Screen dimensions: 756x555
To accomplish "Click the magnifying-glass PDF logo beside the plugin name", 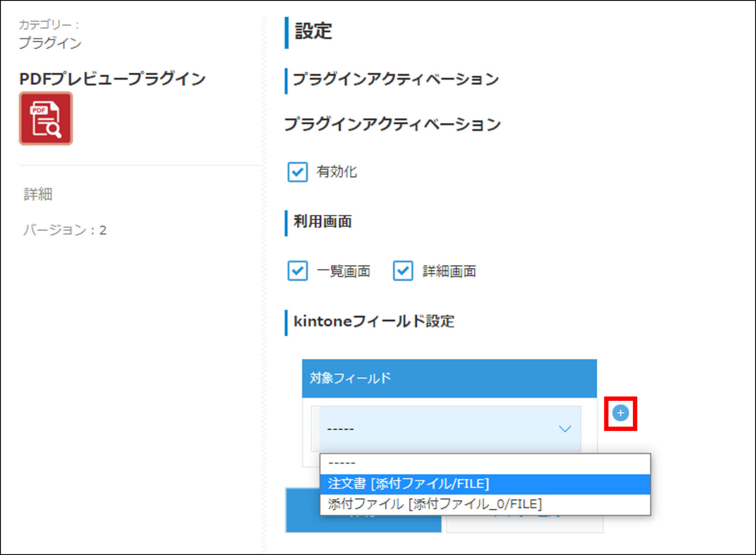I will click(x=45, y=118).
